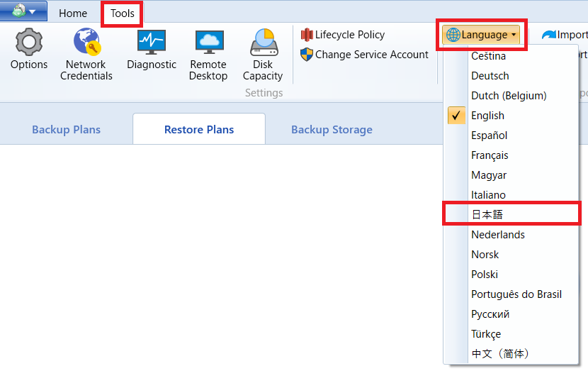Pick Français as the interface language
This screenshot has width=588, height=371.
490,155
